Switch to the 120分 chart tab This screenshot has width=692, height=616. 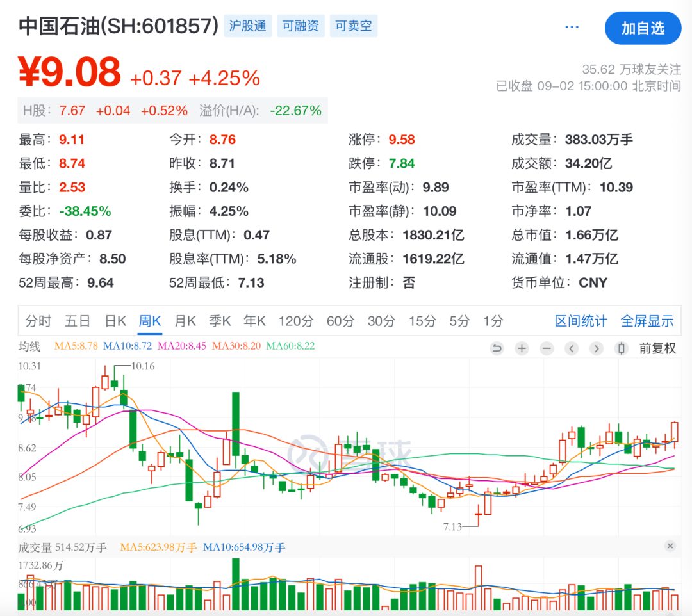pyautogui.click(x=295, y=321)
